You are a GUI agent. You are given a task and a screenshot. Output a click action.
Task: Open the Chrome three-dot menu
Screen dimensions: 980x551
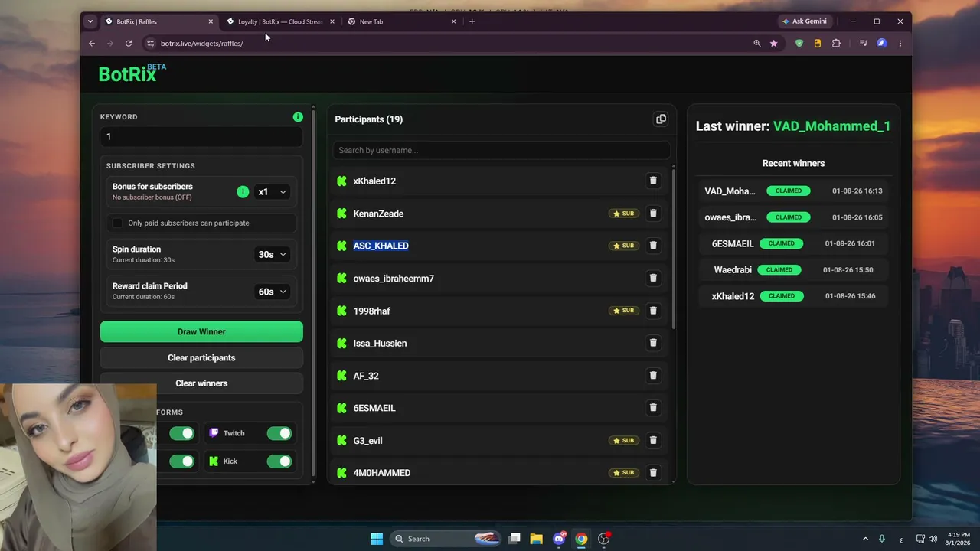[900, 44]
